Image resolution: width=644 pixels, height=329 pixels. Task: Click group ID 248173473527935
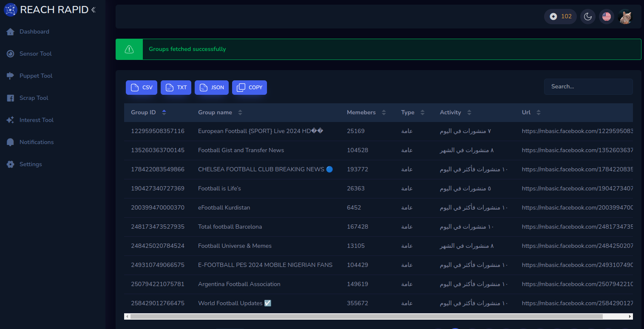coord(158,227)
